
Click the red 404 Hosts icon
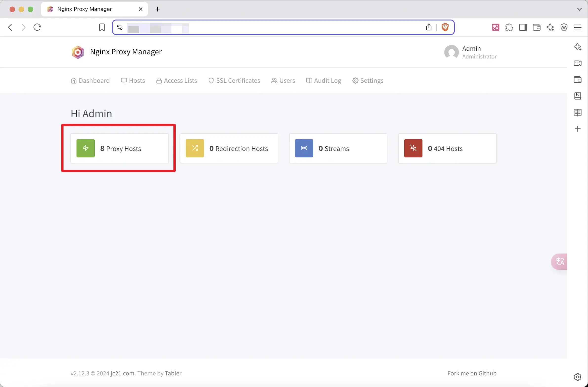click(413, 148)
